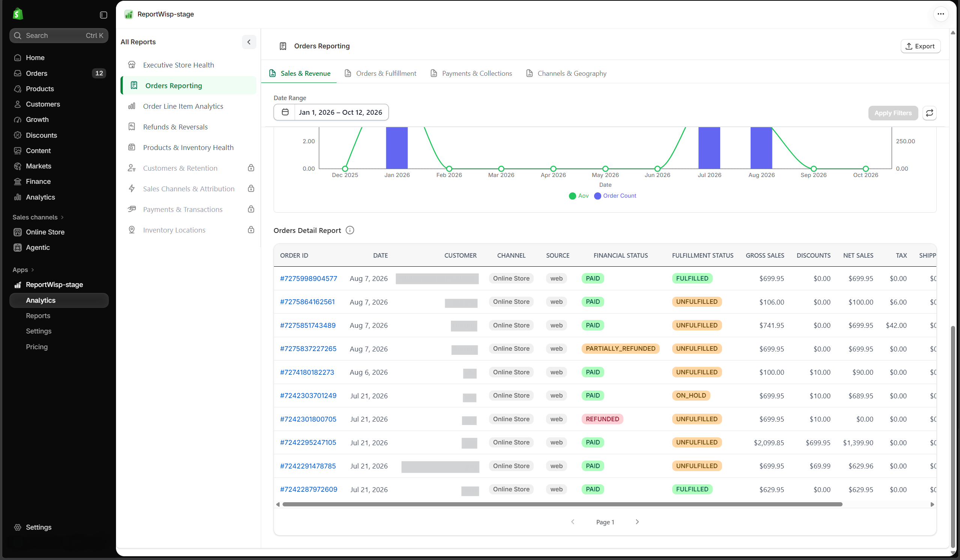Open the Jan 1 – Oct 12 date range picker
Viewport: 960px width, 560px height.
click(331, 112)
